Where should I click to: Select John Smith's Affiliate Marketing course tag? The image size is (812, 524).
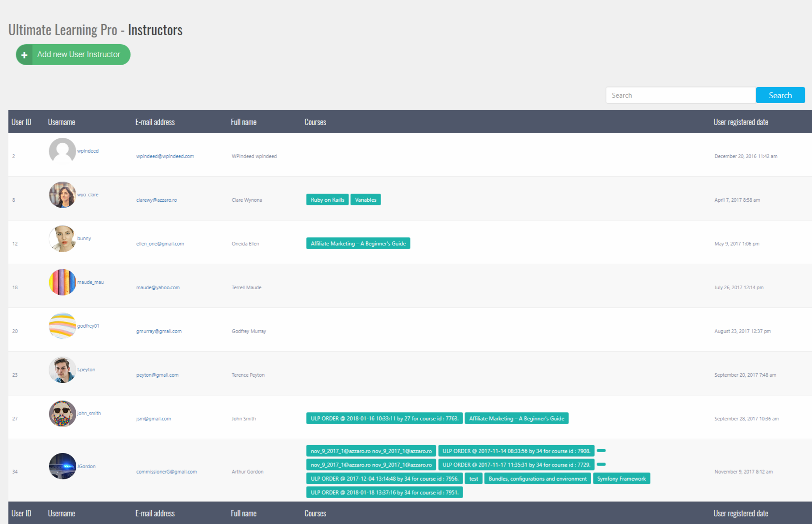(x=517, y=419)
